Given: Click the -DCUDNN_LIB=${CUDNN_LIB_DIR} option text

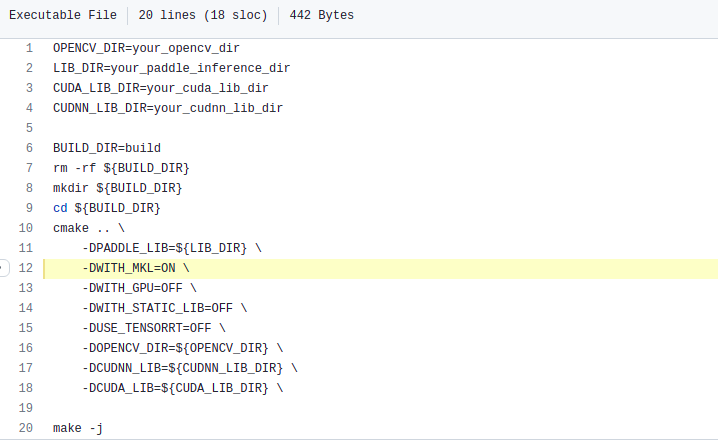Looking at the screenshot, I should click(183, 368).
